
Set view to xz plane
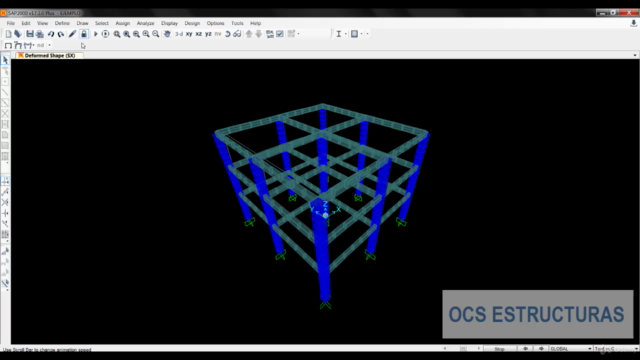pos(199,34)
